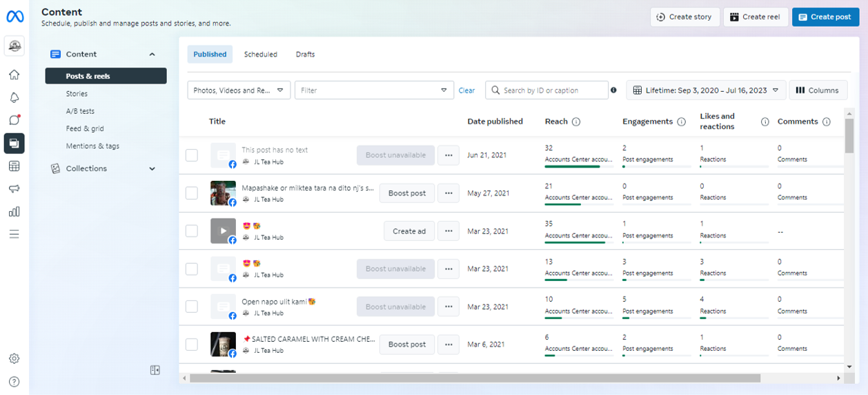
Task: Click Likes and reactions info icon
Action: (x=765, y=122)
